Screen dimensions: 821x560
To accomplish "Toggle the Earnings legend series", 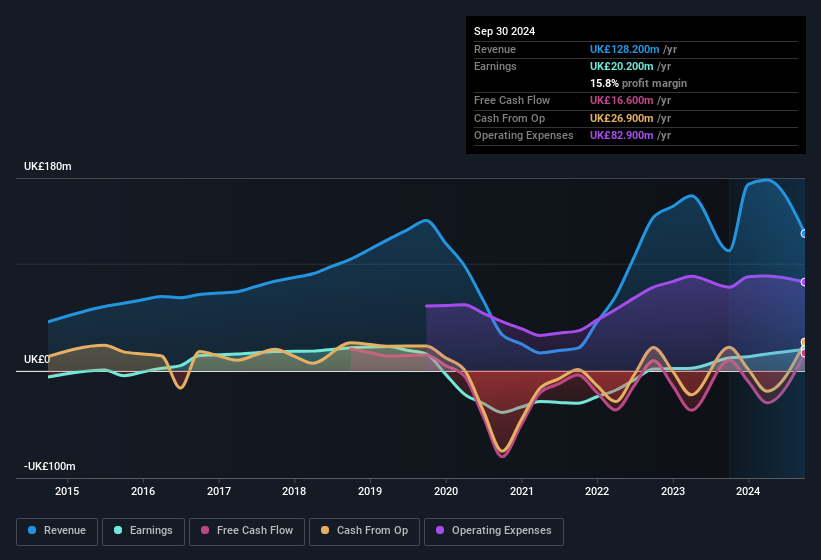I will [143, 531].
